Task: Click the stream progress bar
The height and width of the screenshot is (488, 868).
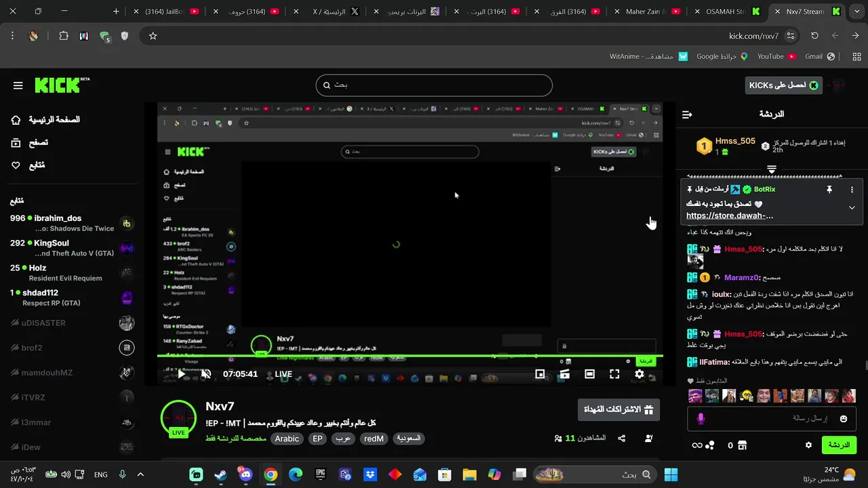Action: coord(410,356)
